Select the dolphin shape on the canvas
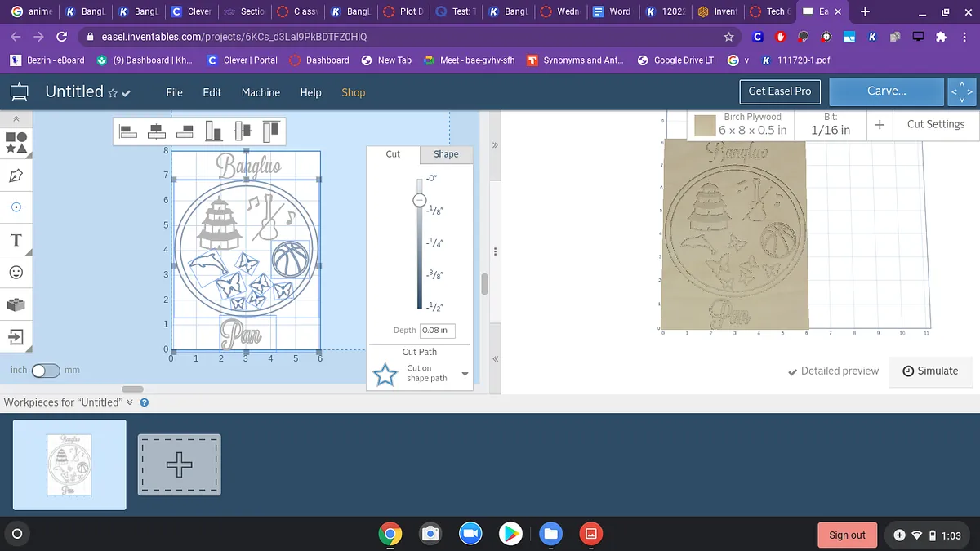This screenshot has height=551, width=980. tap(207, 262)
